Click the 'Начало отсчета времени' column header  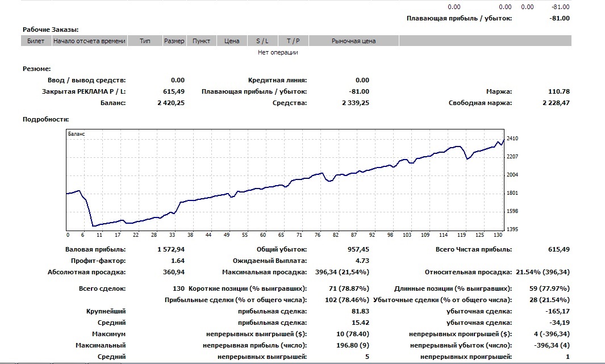coord(90,41)
